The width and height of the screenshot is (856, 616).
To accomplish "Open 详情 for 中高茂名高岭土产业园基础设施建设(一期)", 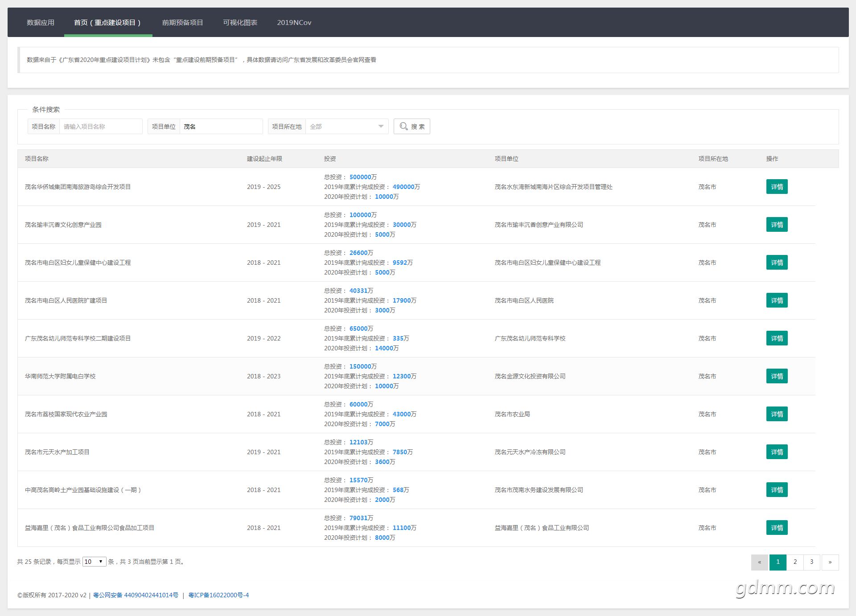I will (777, 490).
